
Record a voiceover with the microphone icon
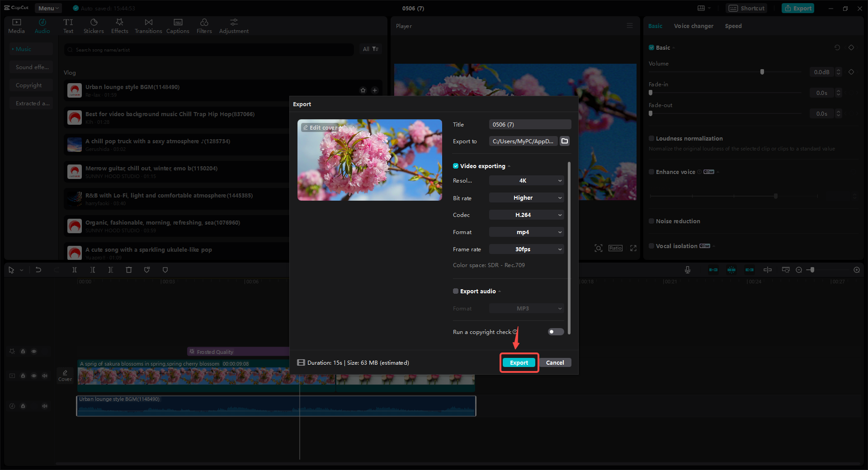pyautogui.click(x=687, y=270)
